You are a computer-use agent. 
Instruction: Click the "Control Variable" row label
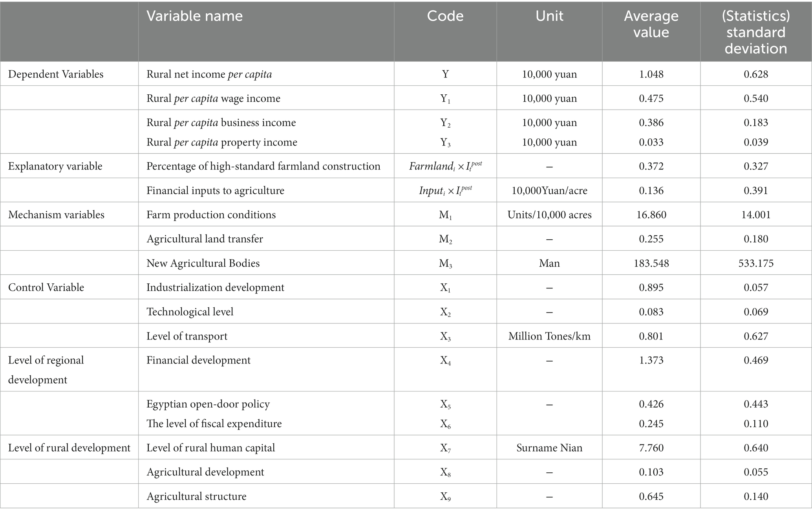[46, 287]
